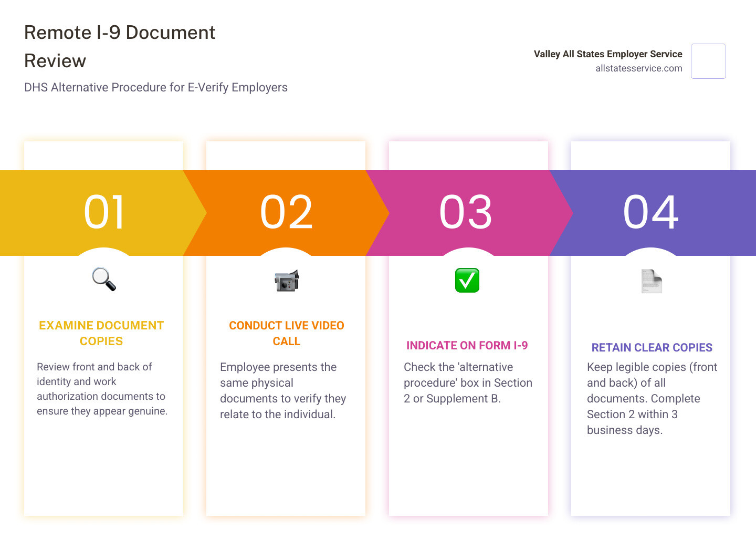Select the orange 02 step arrow
Viewport: 756px width, 538px height.
(x=286, y=213)
